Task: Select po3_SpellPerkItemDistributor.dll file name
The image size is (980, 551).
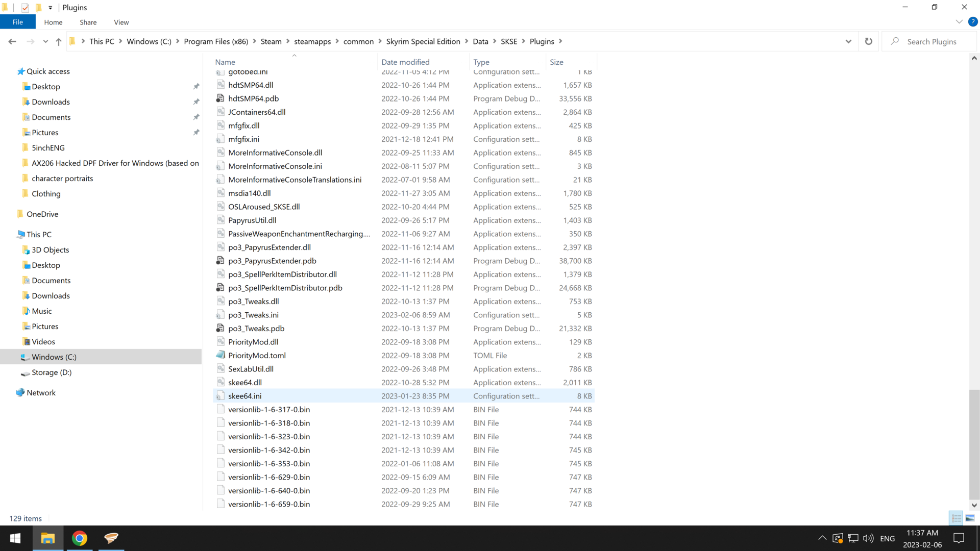Action: coord(282,274)
